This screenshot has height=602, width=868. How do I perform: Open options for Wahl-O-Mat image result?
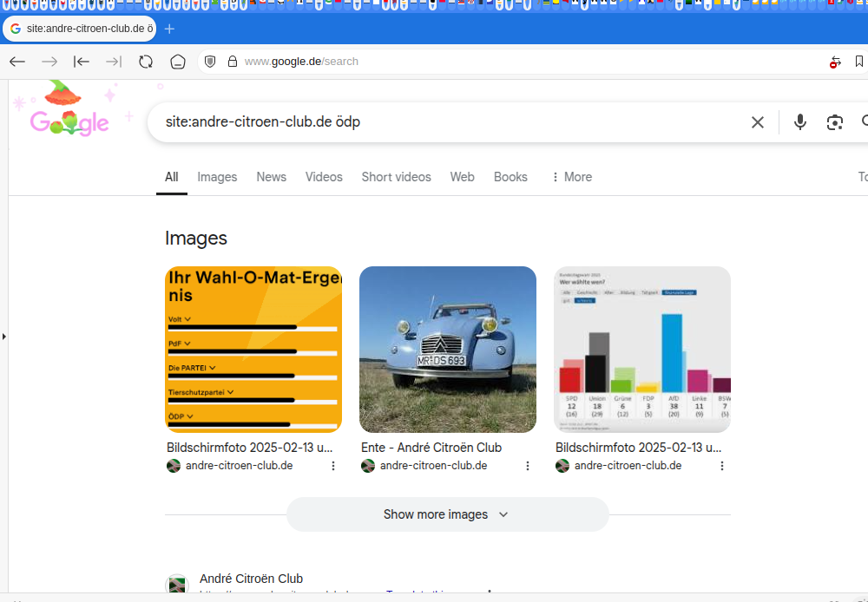pyautogui.click(x=333, y=466)
